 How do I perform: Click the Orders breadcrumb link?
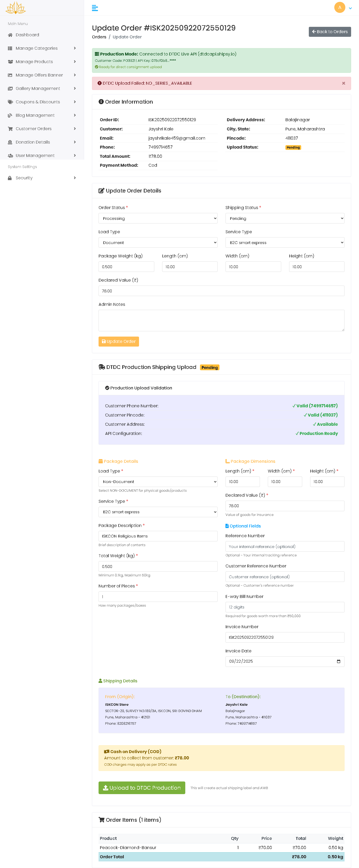click(x=99, y=37)
